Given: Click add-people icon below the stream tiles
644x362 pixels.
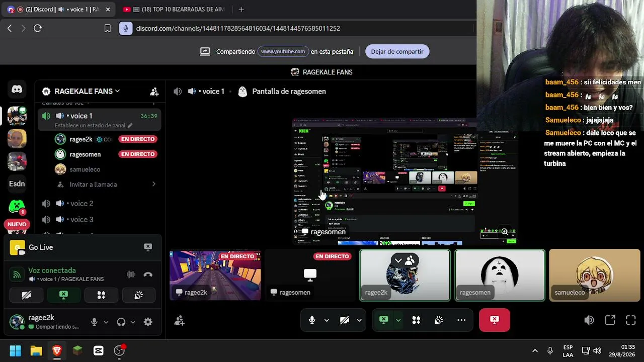Looking at the screenshot, I should coord(180,321).
